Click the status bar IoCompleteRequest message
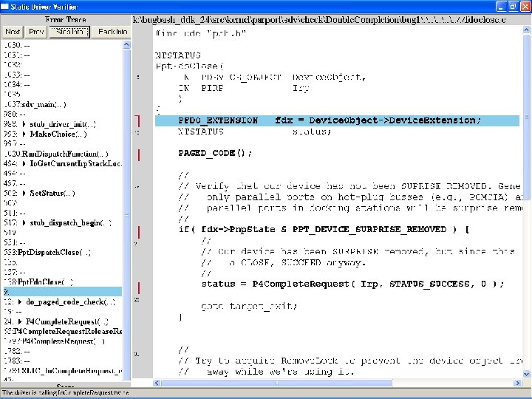 point(66,392)
